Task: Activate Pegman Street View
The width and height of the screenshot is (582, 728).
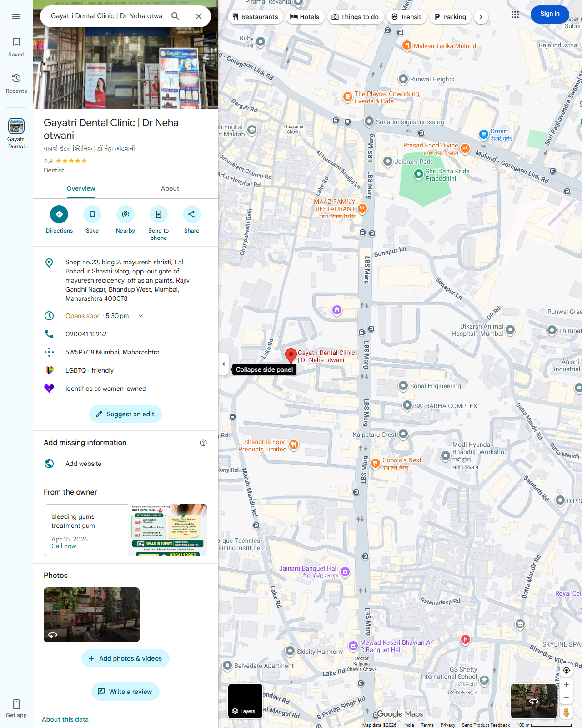Action: point(566,712)
